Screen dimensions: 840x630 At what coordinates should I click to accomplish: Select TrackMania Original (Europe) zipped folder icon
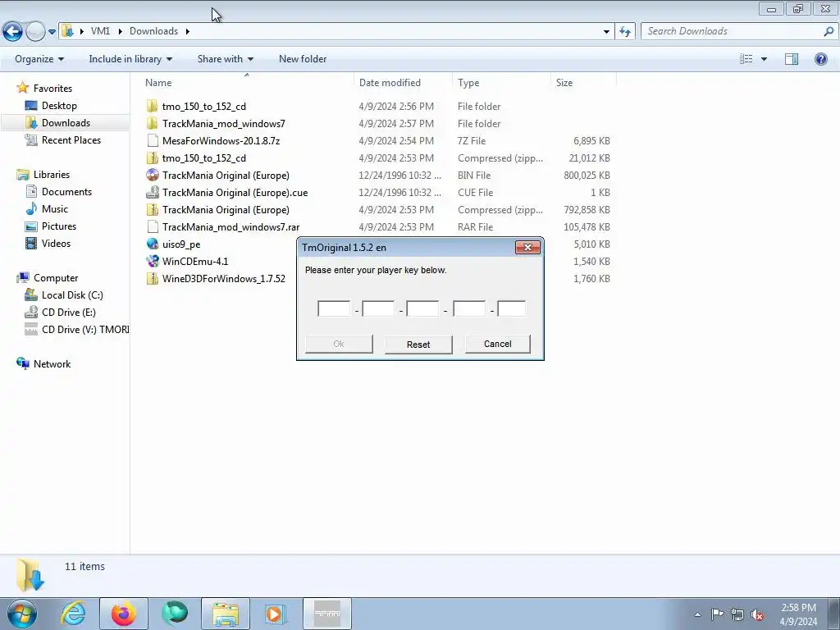point(152,209)
